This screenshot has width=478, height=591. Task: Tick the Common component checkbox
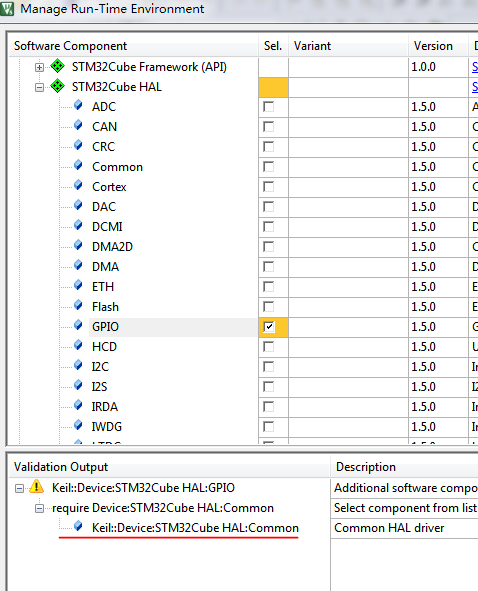(269, 167)
